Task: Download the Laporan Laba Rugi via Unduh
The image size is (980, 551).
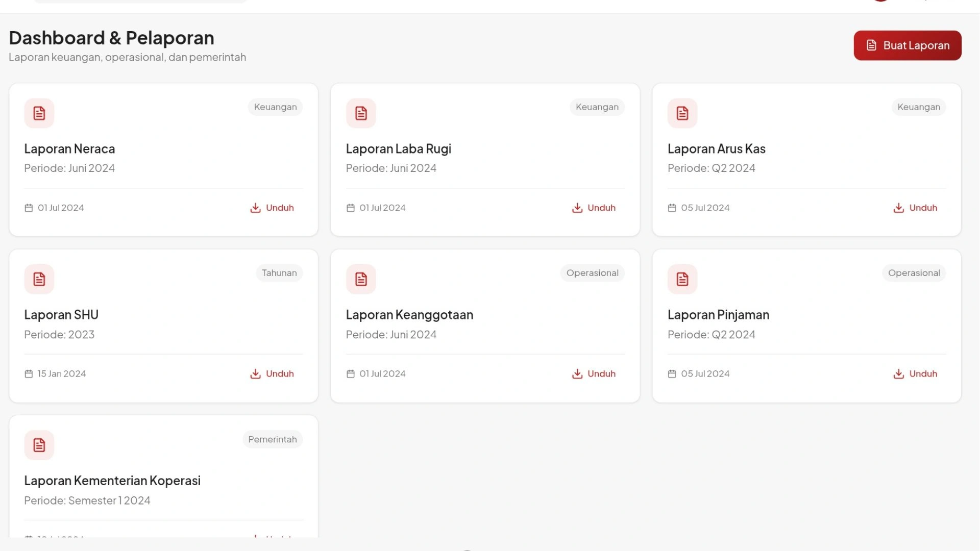Action: pyautogui.click(x=594, y=208)
